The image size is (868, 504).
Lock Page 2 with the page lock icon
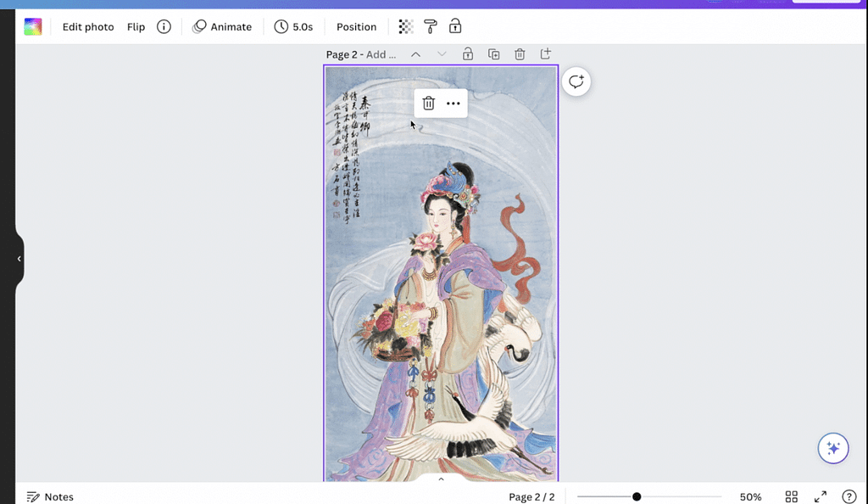[468, 53]
